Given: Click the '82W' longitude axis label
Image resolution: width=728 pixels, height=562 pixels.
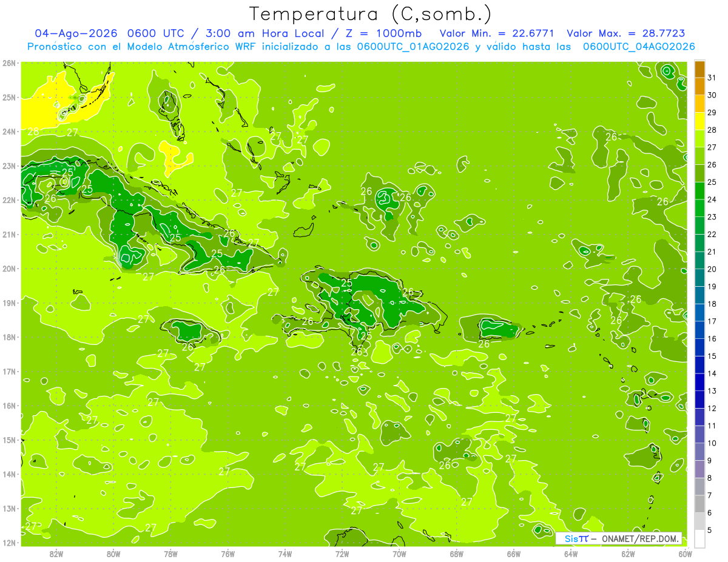Looking at the screenshot, I should coord(56,554).
